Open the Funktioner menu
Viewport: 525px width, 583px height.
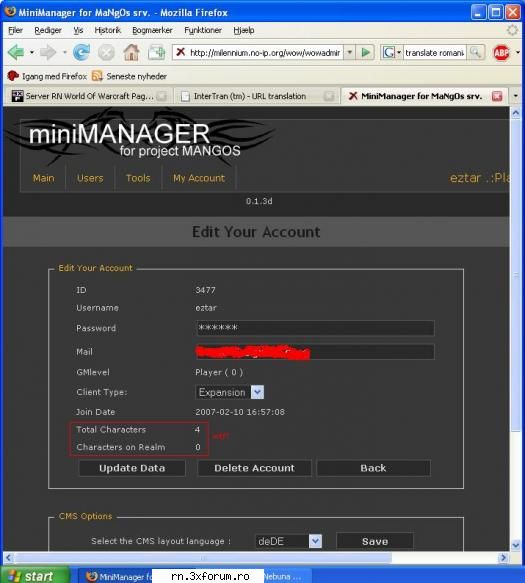(x=203, y=30)
